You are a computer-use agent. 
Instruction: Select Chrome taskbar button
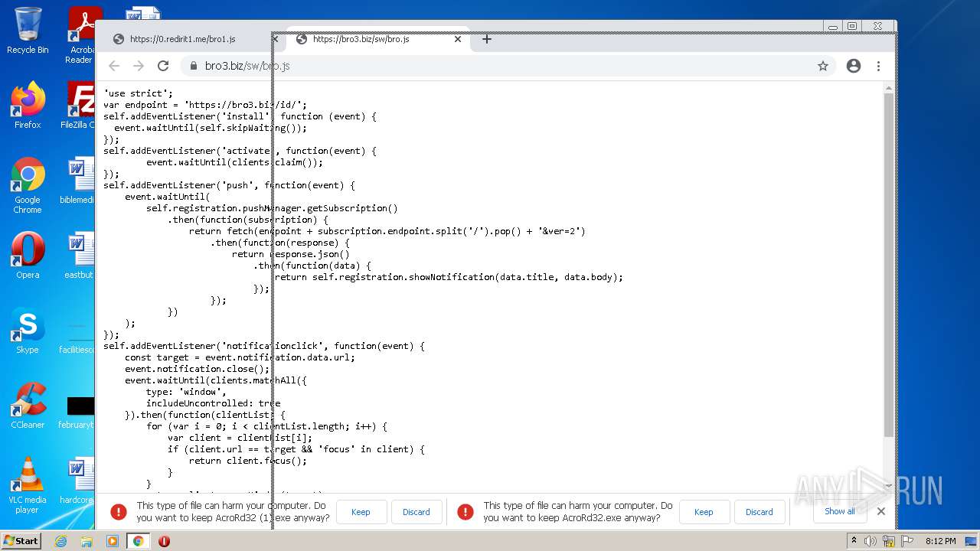coord(138,541)
